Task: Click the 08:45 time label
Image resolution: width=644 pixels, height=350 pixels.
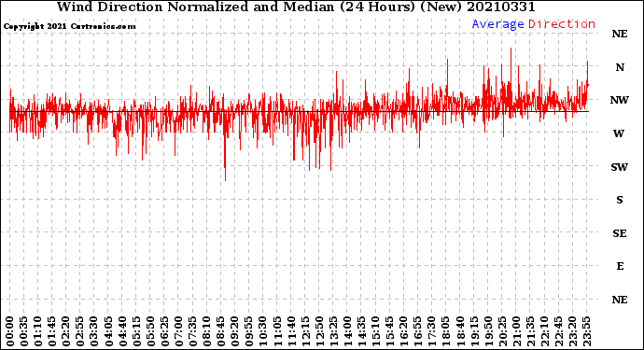Action: coord(221,331)
